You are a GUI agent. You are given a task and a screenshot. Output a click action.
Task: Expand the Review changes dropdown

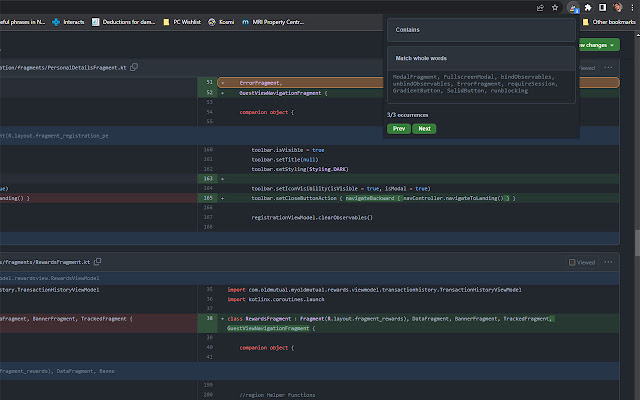(598, 45)
